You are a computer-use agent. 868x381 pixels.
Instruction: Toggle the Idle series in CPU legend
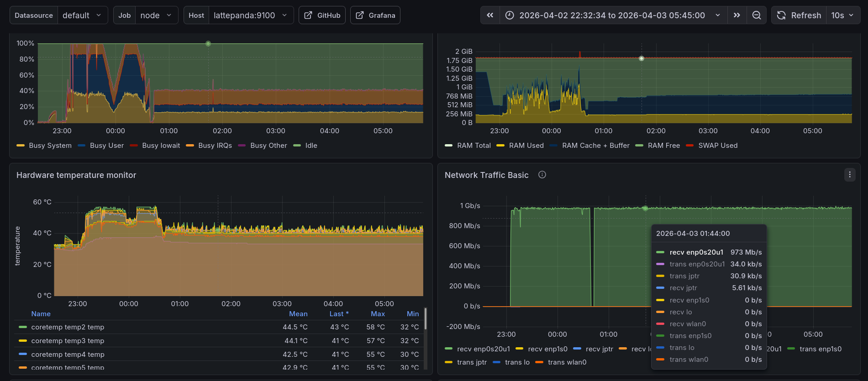pos(311,146)
